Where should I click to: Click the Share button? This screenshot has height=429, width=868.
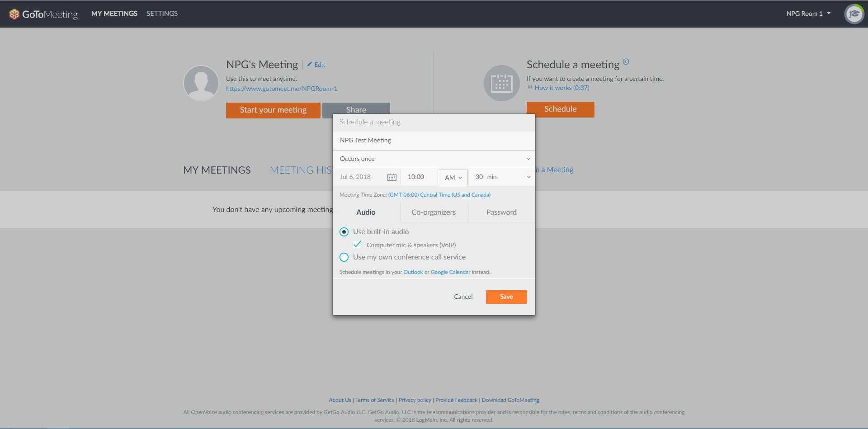356,108
